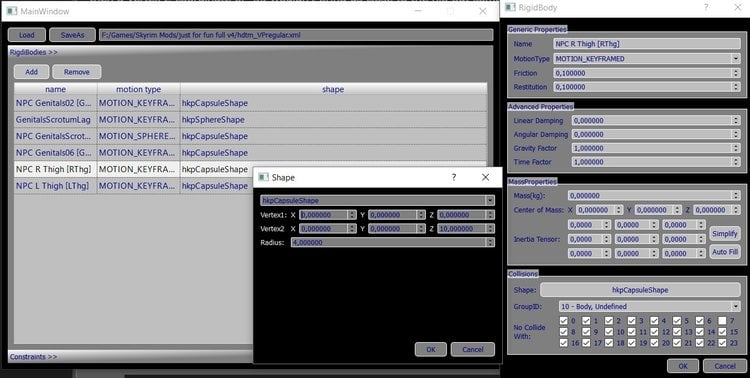Click the help question mark in Shape dialog
Screen dimensions: 750x378
(454, 178)
